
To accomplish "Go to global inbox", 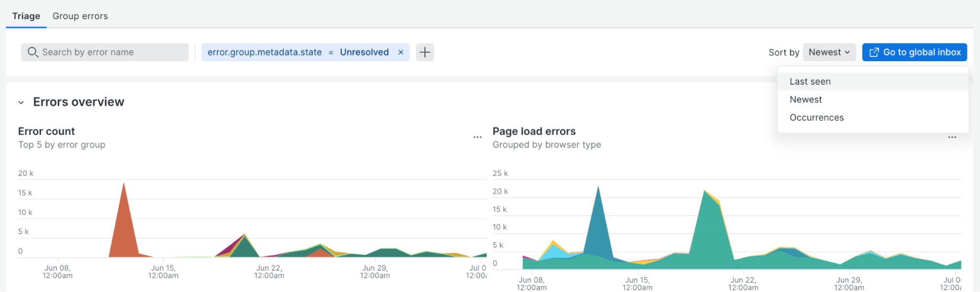I will click(x=914, y=52).
